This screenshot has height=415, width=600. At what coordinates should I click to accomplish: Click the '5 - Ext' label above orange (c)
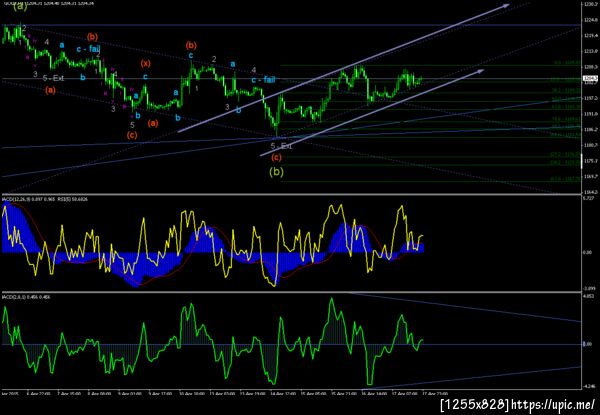click(x=282, y=146)
